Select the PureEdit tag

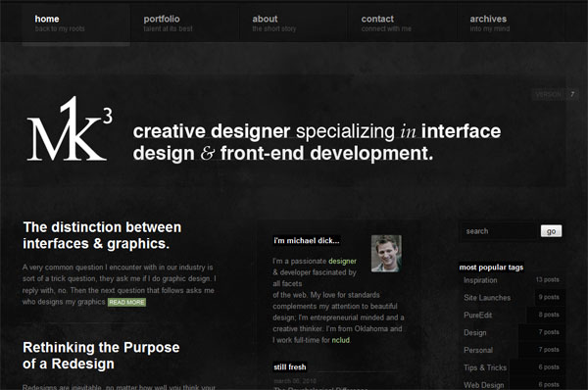tap(478, 315)
